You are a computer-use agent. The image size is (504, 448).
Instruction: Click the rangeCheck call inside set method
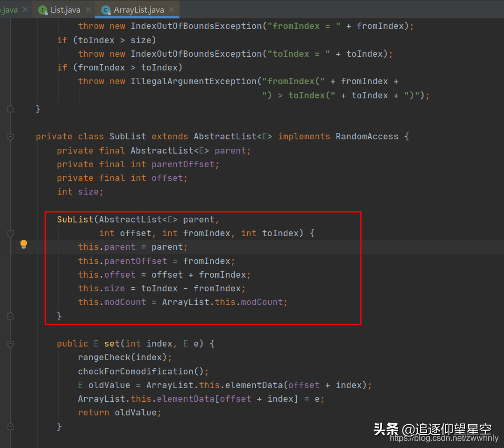(x=99, y=357)
